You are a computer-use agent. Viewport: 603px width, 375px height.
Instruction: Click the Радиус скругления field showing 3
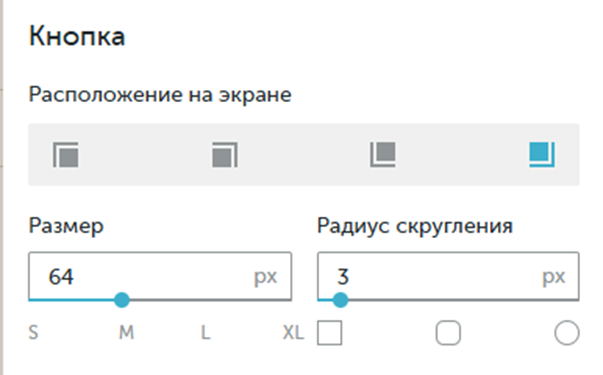click(448, 276)
